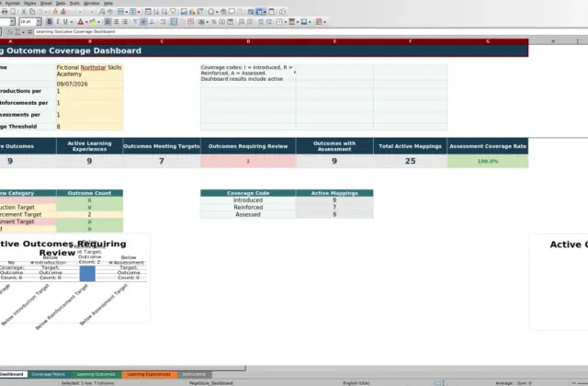Click the Sum sigma icon
588x386 pixels.
(x=17, y=32)
